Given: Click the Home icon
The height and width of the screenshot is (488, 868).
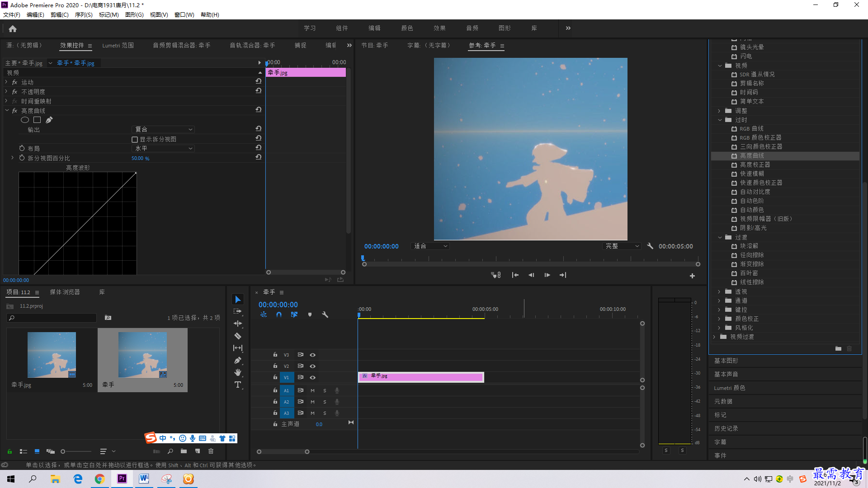Looking at the screenshot, I should click(13, 28).
